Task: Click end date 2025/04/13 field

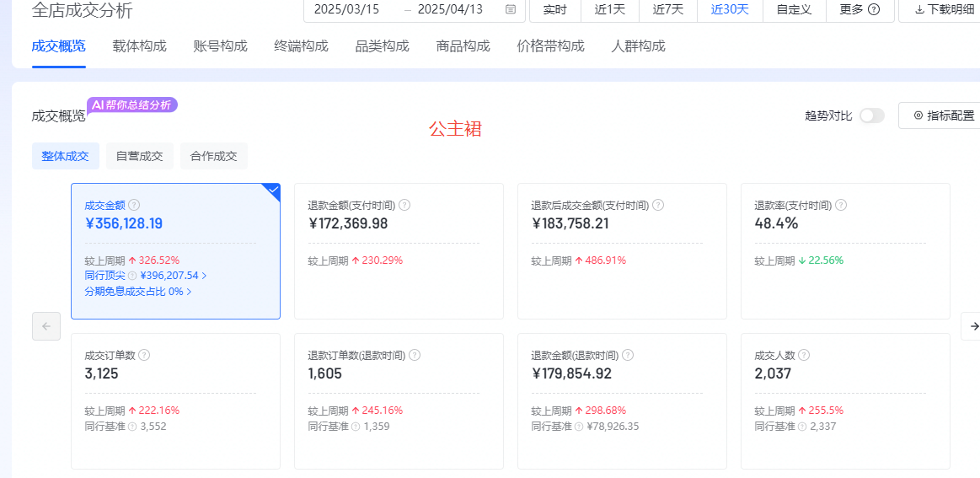Action: click(450, 9)
